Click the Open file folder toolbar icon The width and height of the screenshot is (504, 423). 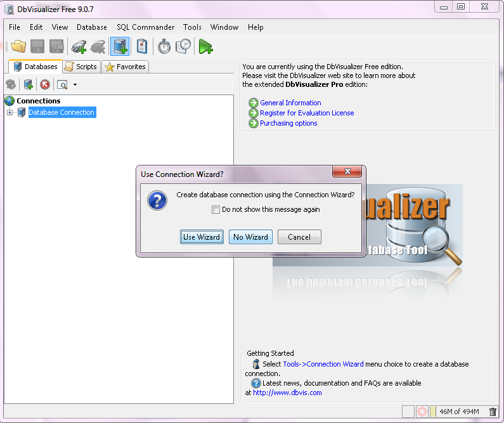(x=18, y=46)
